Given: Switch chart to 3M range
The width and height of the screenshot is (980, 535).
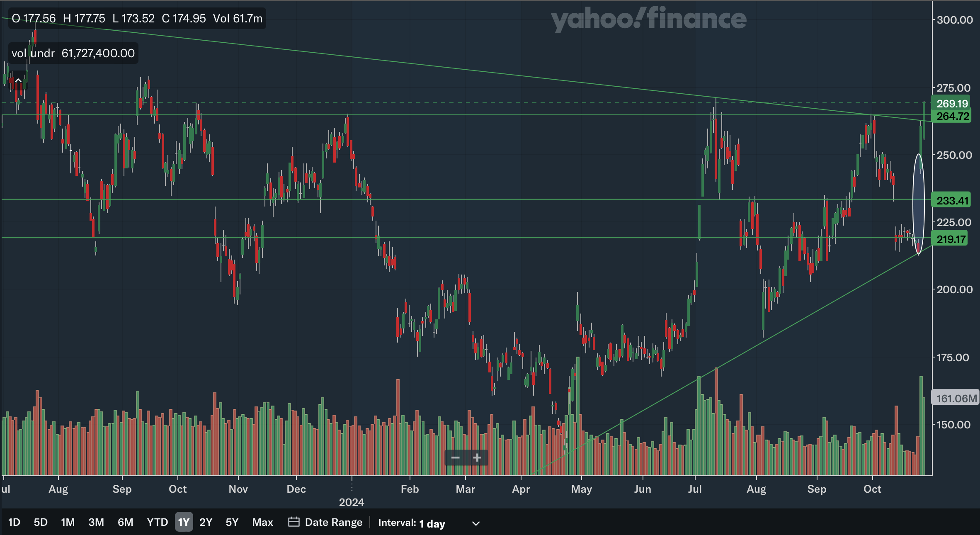Looking at the screenshot, I should click(x=96, y=522).
